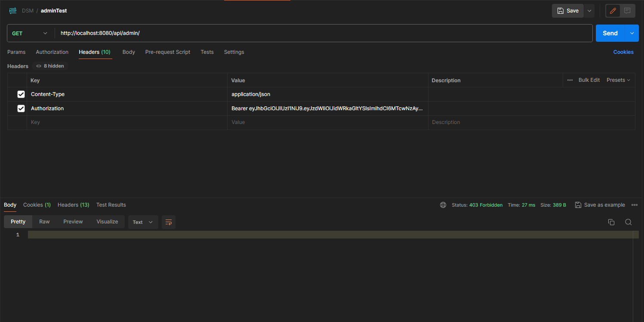Select the Headers (10) request tab

pyautogui.click(x=95, y=52)
